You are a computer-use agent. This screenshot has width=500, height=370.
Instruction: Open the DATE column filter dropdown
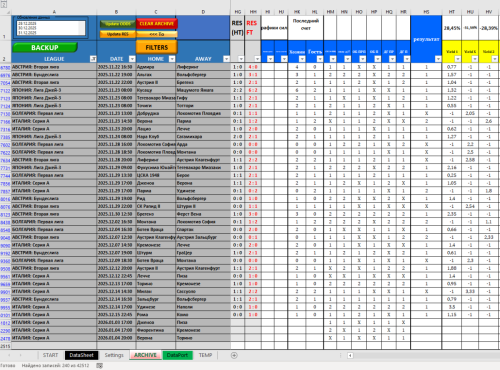(132, 59)
